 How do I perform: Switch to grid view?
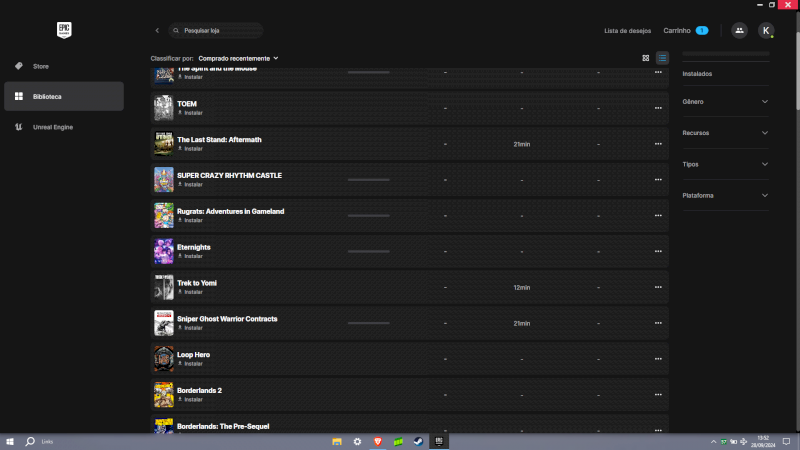[x=645, y=58]
